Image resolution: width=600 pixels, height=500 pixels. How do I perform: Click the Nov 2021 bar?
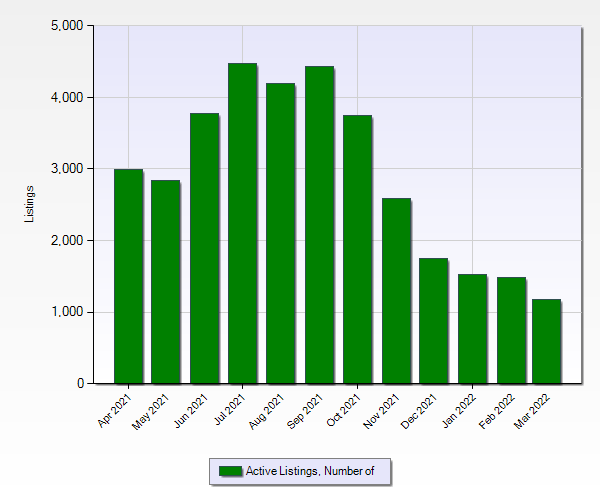point(395,291)
